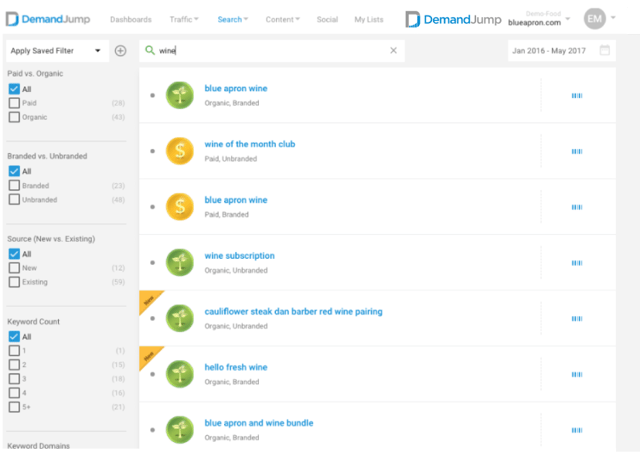The height and width of the screenshot is (452, 640).
Task: Check the Organic filter checkbox
Action: click(14, 117)
